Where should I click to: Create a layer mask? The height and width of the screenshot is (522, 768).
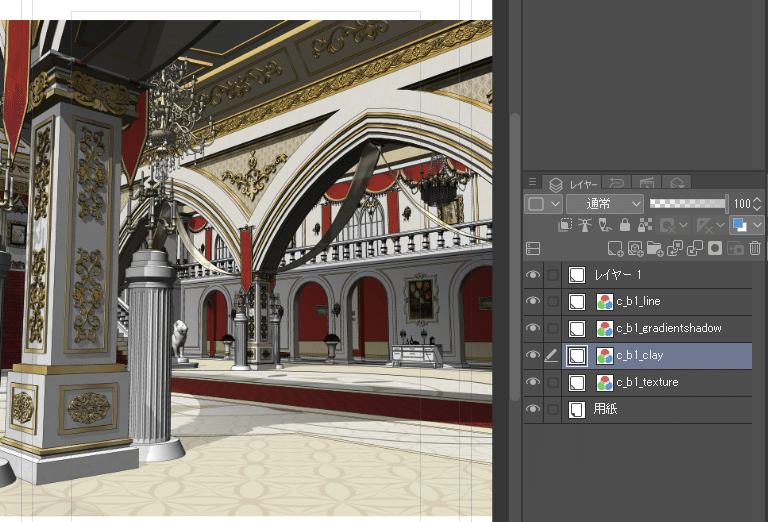pos(715,249)
